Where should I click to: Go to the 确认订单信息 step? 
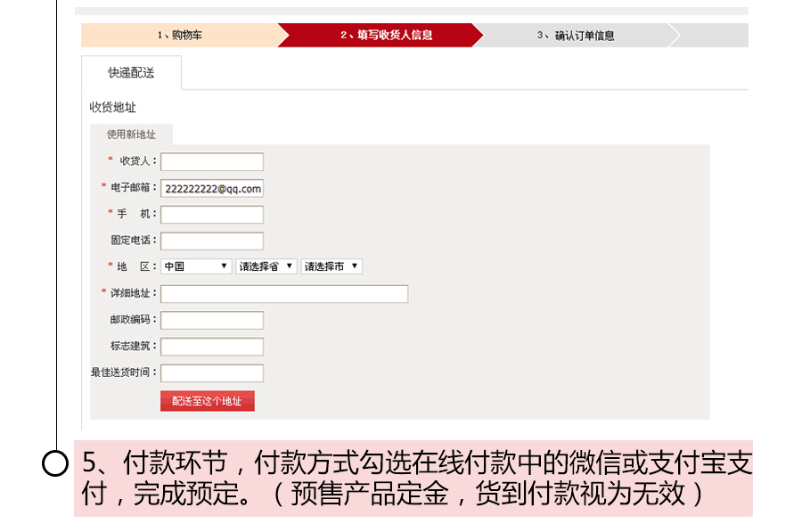pos(576,36)
